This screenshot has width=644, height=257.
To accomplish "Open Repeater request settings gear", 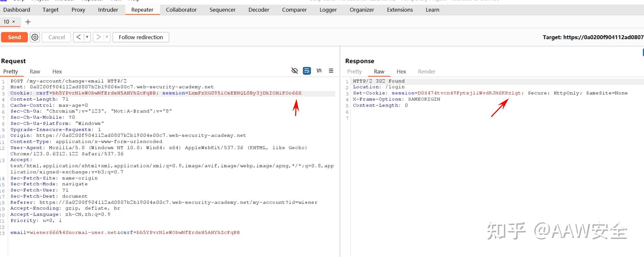I will coord(35,37).
